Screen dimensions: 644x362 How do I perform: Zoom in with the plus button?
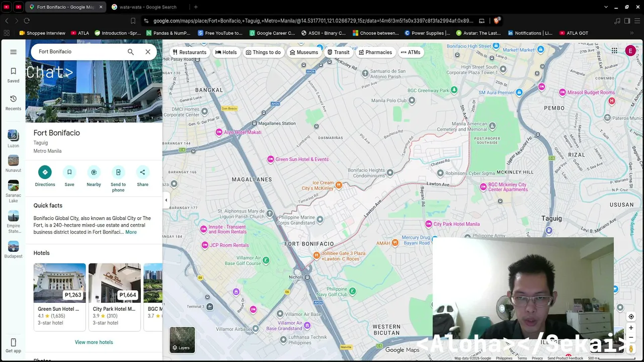[631, 328]
